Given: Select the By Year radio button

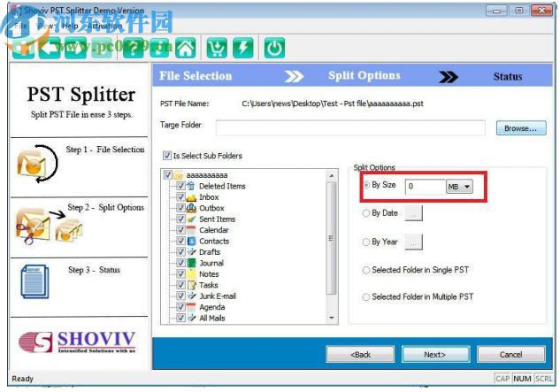Looking at the screenshot, I should click(x=366, y=242).
